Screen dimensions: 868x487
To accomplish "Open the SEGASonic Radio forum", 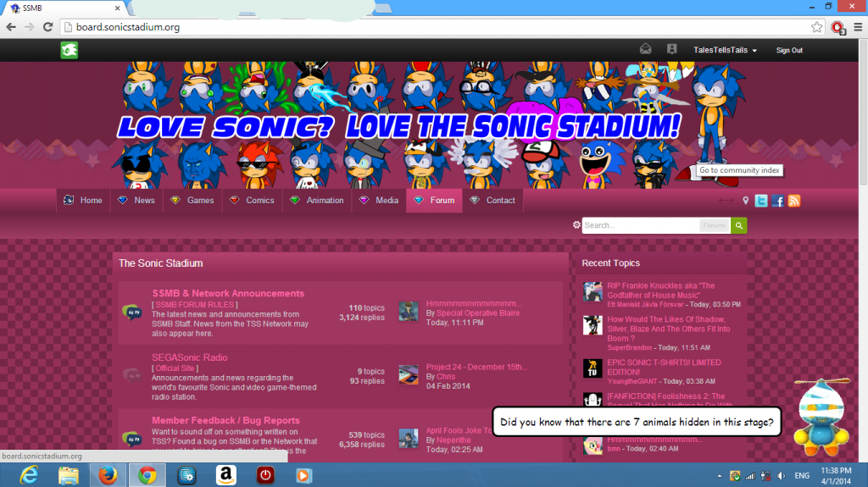I will (x=189, y=357).
